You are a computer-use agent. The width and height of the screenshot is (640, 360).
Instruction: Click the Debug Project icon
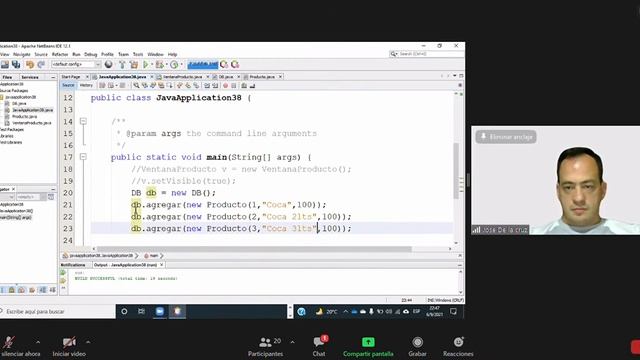(160, 64)
